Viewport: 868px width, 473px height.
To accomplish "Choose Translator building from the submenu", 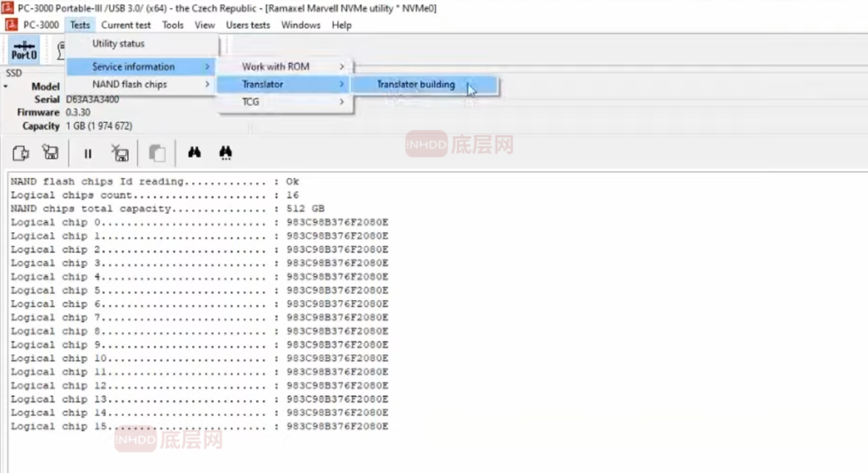I will [424, 85].
